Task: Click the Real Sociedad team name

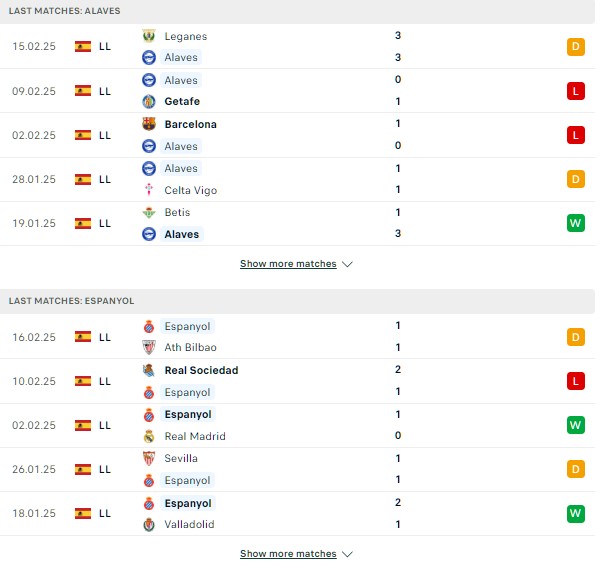Action: [201, 370]
